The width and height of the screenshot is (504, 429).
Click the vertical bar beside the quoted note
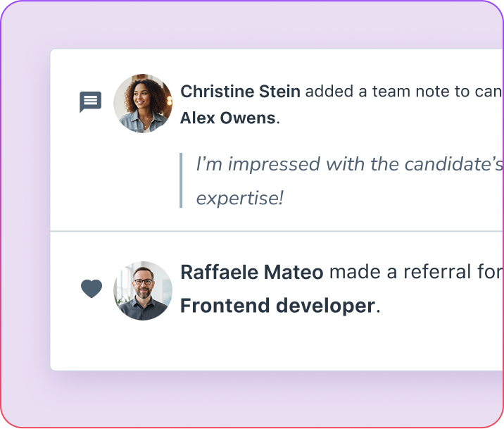(x=181, y=180)
